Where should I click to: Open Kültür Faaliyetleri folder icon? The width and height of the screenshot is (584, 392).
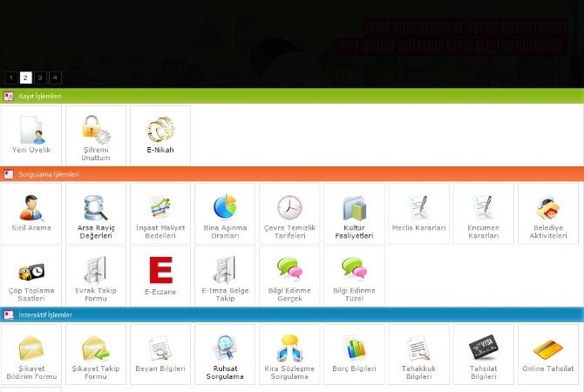(x=354, y=207)
